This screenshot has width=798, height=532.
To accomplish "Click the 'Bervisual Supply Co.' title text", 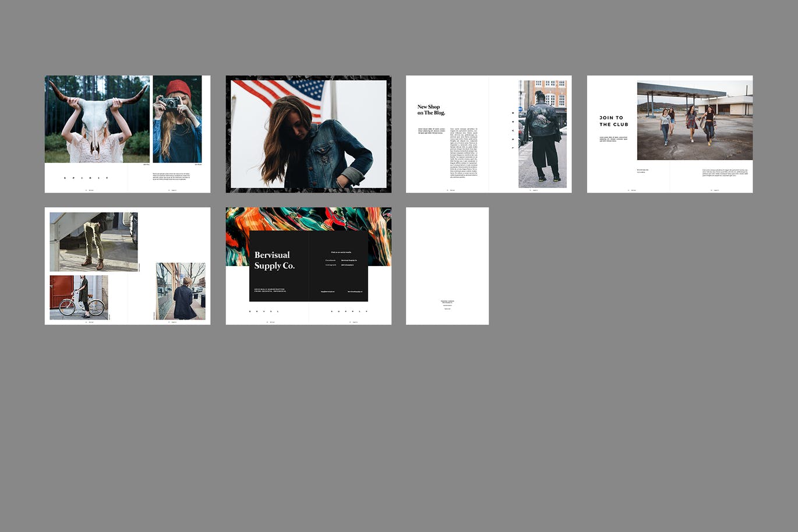I will [x=274, y=260].
